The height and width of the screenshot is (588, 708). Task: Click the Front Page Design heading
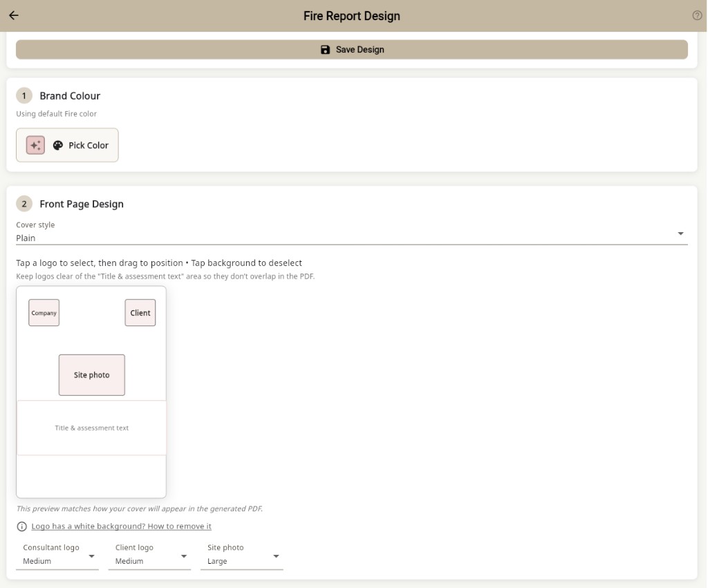pyautogui.click(x=82, y=204)
